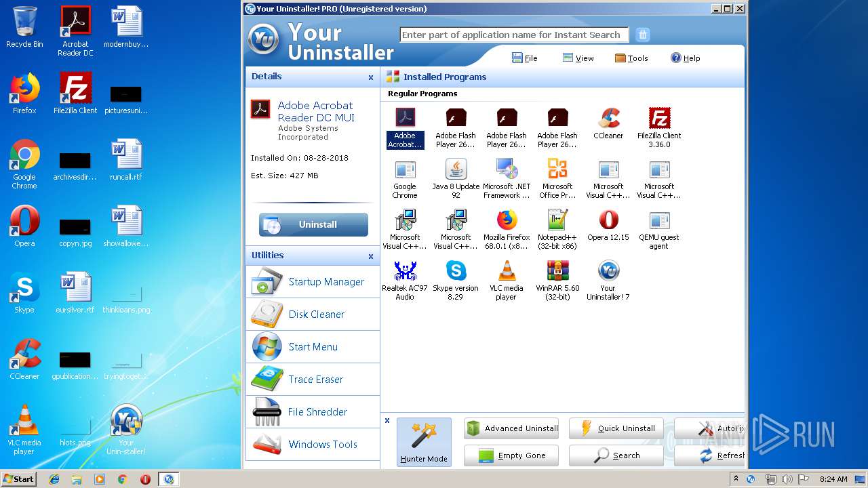This screenshot has height=488, width=868.
Task: Select Java 8 Update 92 entry
Action: pyautogui.click(x=456, y=178)
